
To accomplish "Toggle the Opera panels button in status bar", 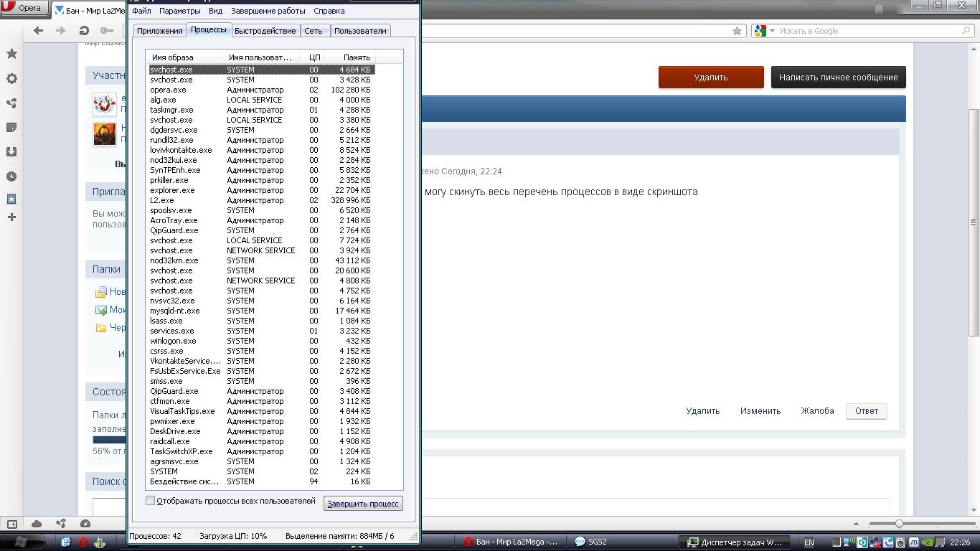I will tap(11, 524).
